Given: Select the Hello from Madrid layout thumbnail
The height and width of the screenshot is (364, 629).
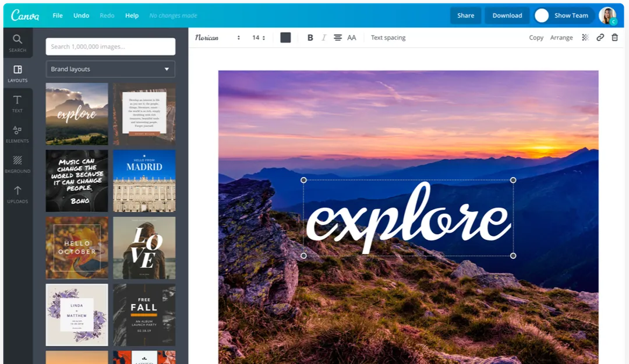Looking at the screenshot, I should click(144, 181).
